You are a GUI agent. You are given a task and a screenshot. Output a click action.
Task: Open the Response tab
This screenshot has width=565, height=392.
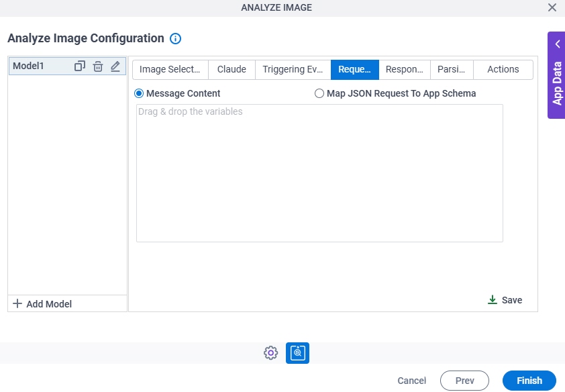pos(405,70)
